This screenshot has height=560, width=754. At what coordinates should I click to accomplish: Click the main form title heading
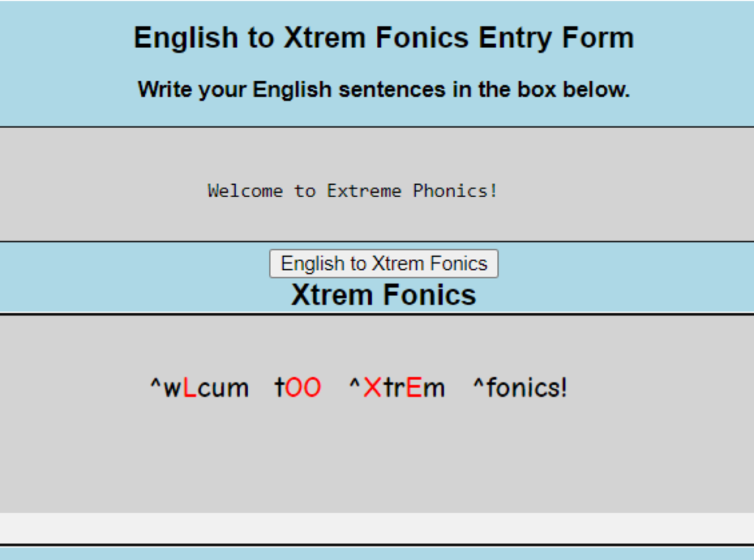[384, 38]
